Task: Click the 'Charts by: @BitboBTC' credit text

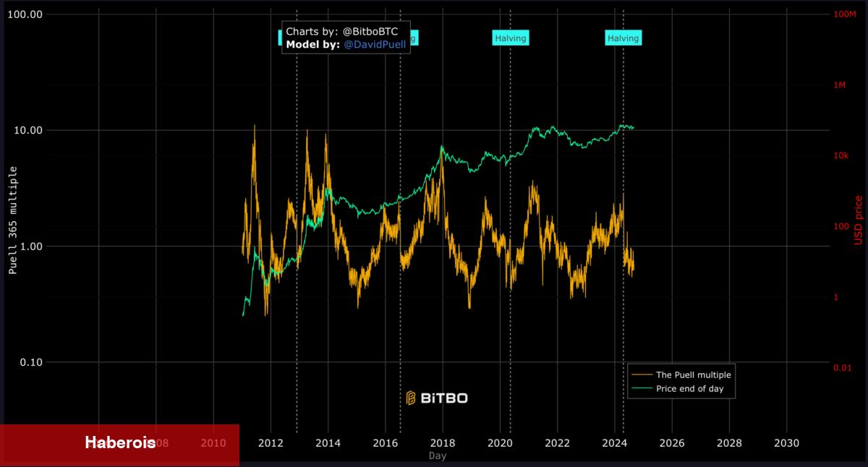Action: (x=341, y=32)
